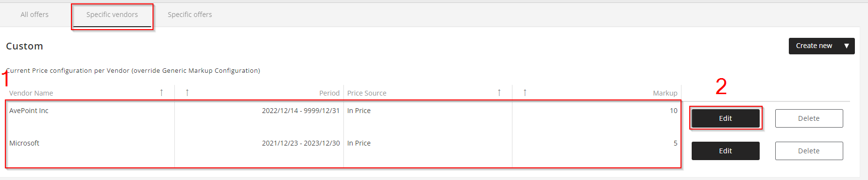
Task: Delete the Microsoft vendor entry
Action: [x=809, y=151]
